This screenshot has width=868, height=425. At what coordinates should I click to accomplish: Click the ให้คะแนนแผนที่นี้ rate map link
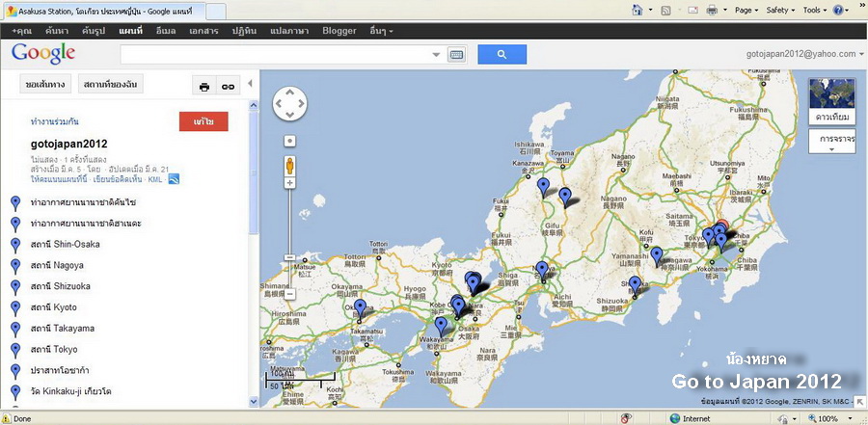(59, 180)
